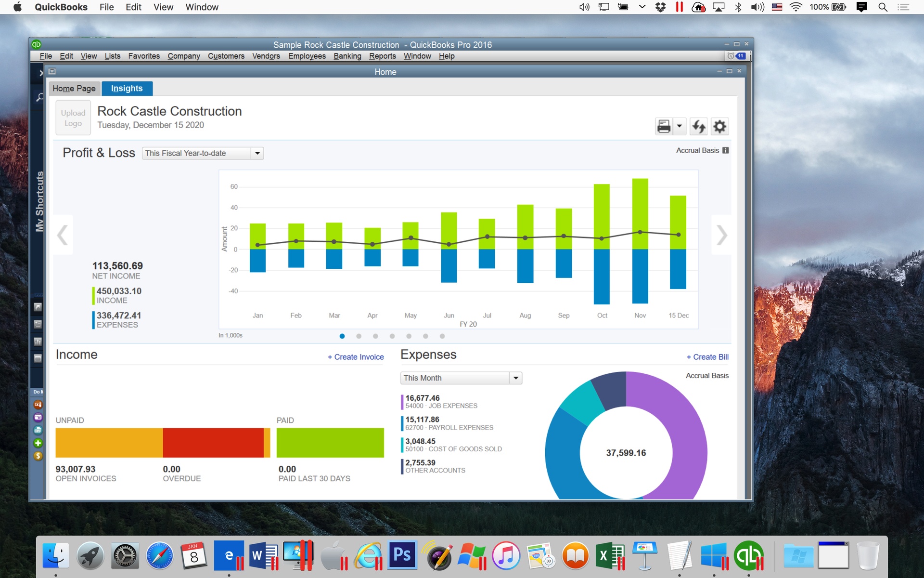
Task: Click the gold dollar icon in sidebar
Action: coord(38,456)
